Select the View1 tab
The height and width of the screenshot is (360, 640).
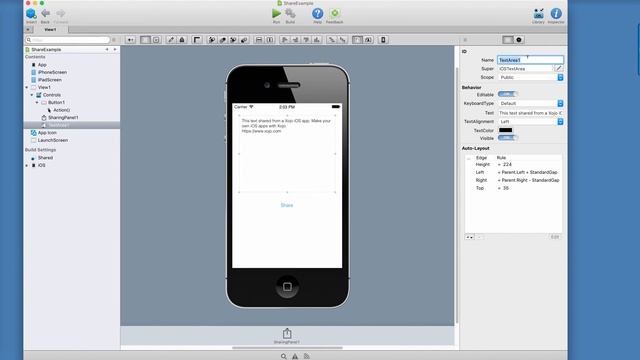(x=50, y=30)
